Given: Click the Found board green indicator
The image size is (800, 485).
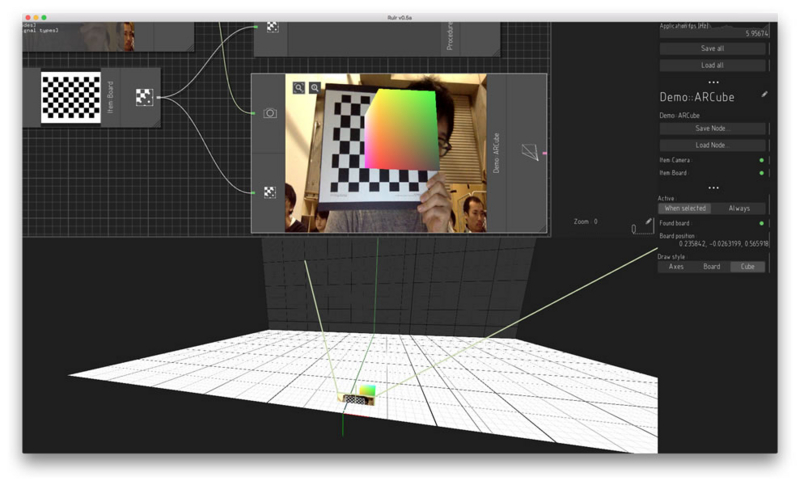Looking at the screenshot, I should tap(762, 223).
